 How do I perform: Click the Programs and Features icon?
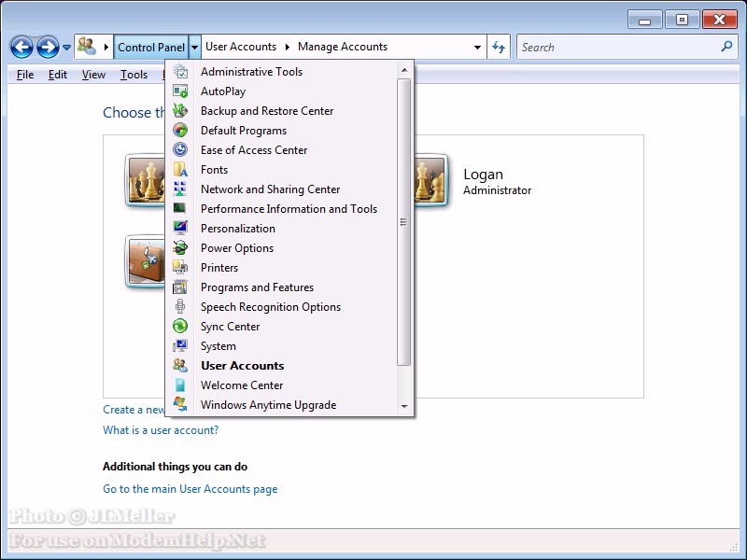[180, 287]
